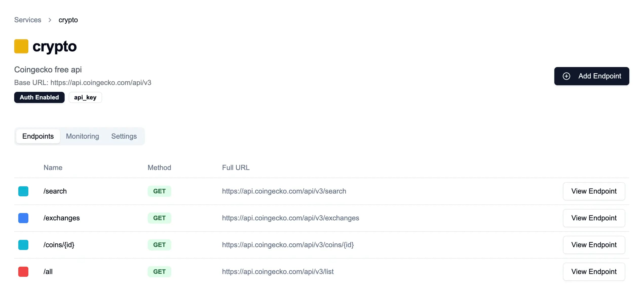Click the Endpoints tab

pyautogui.click(x=38, y=136)
